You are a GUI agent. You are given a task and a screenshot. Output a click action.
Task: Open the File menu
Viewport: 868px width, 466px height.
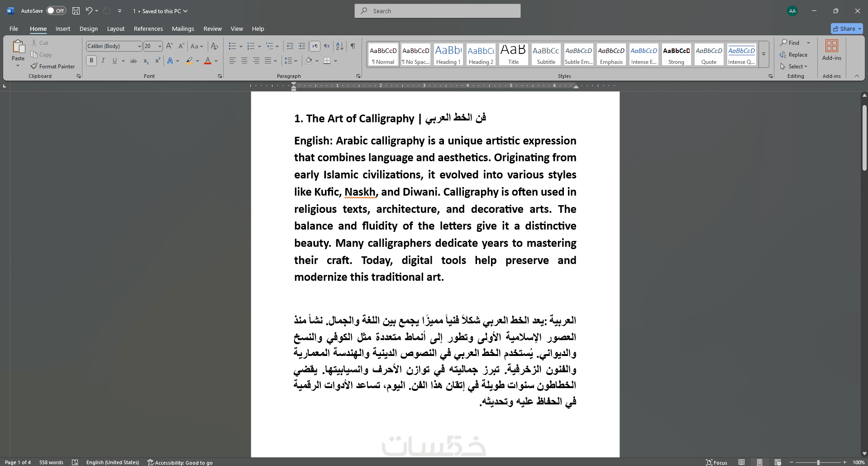point(14,29)
